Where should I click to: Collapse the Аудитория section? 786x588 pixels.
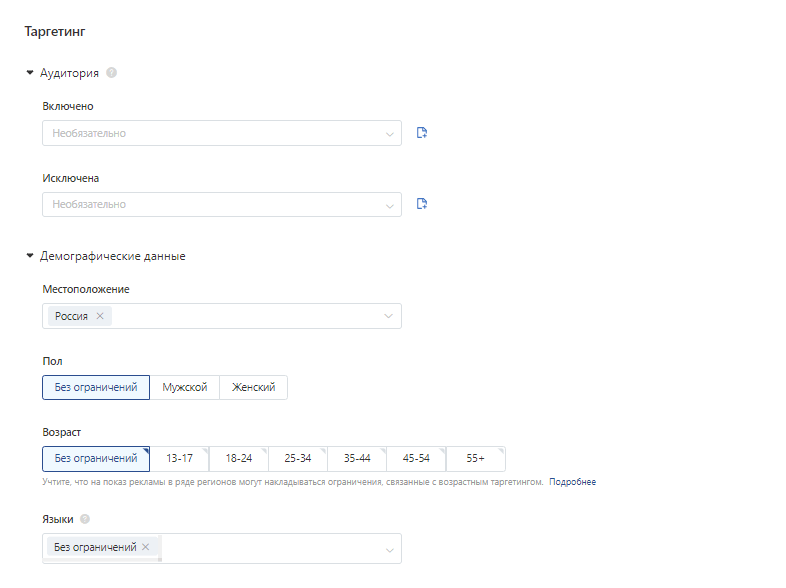click(x=30, y=73)
